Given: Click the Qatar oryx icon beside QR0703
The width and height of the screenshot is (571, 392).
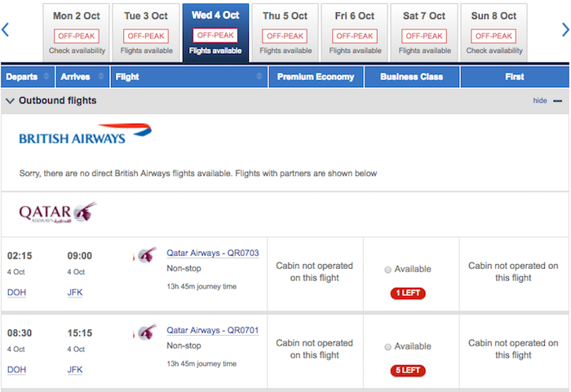Looking at the screenshot, I should tap(145, 255).
